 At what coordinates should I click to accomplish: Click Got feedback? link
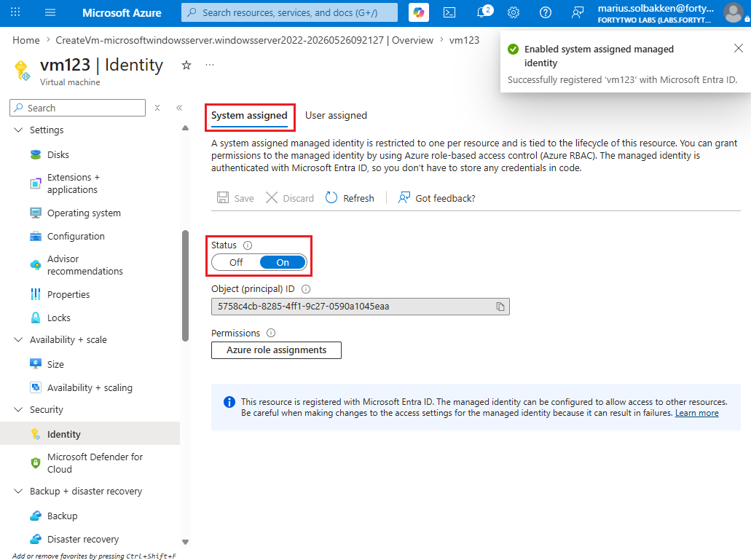point(437,198)
